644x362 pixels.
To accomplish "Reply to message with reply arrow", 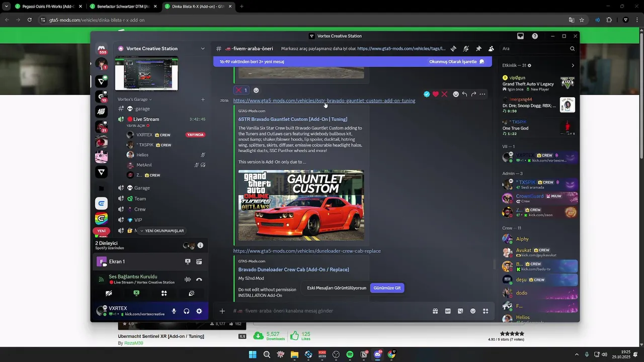I will point(464,94).
